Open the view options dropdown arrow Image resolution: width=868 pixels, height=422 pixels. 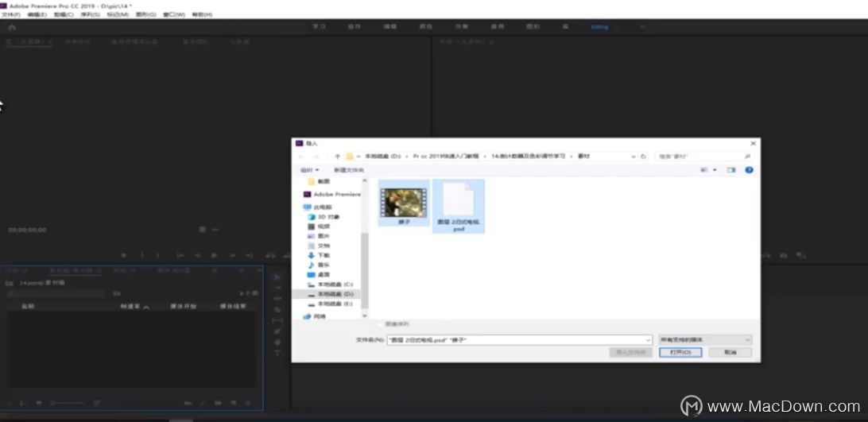[715, 170]
